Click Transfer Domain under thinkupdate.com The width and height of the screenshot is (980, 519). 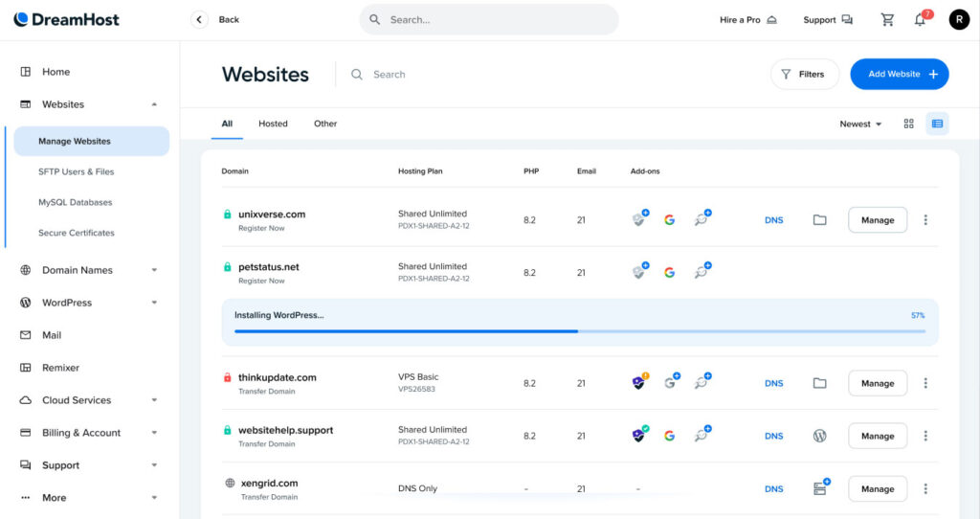pyautogui.click(x=266, y=392)
